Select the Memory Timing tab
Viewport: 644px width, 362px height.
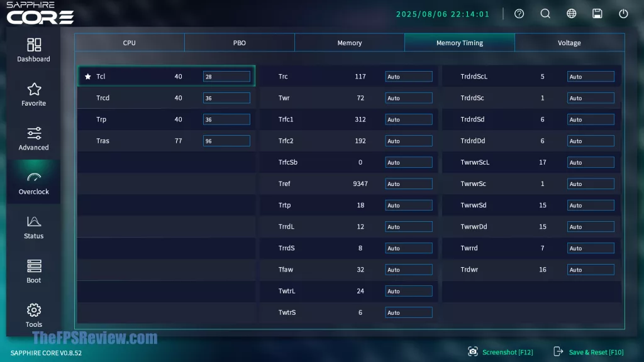(460, 43)
